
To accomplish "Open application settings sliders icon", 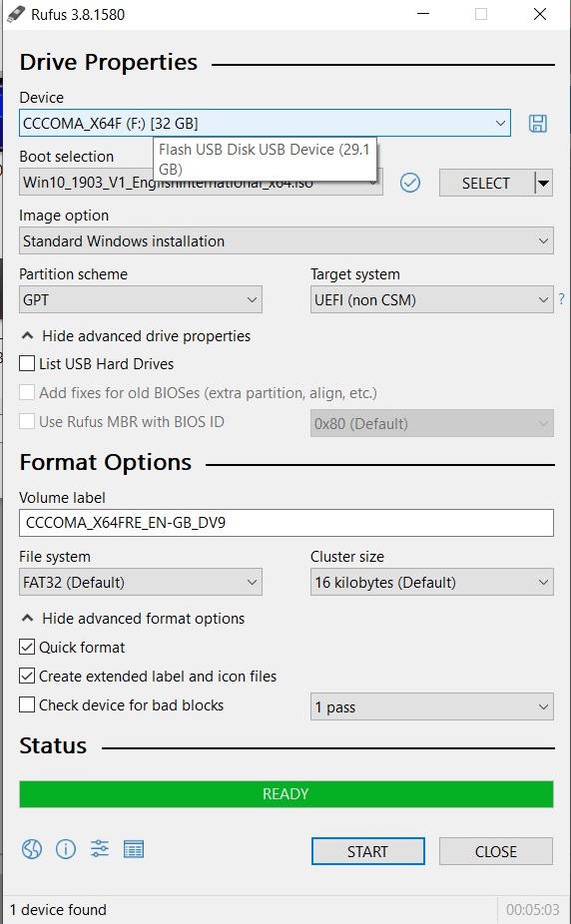I will click(x=100, y=849).
